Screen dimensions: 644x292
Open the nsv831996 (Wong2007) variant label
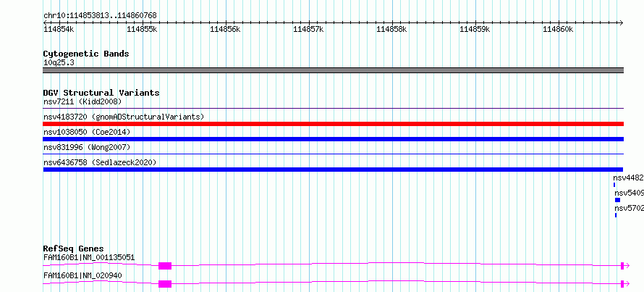pyautogui.click(x=87, y=147)
